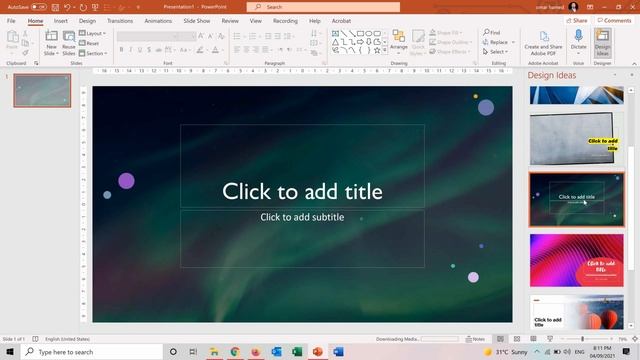Click the Find button
The image size is (640, 360).
coord(492,32)
